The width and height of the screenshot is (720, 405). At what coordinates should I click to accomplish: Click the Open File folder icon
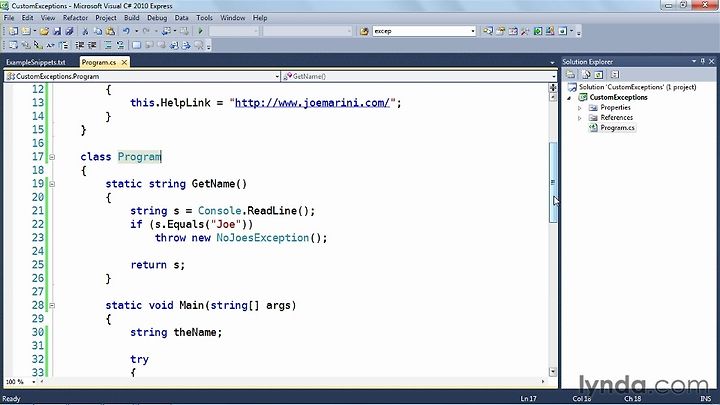click(44, 31)
